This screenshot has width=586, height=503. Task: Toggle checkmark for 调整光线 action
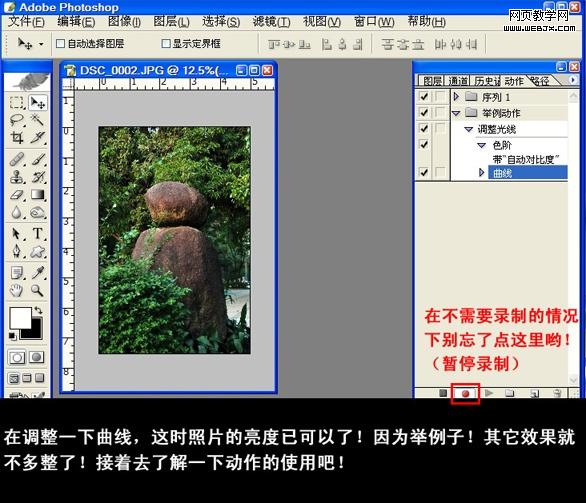(424, 129)
